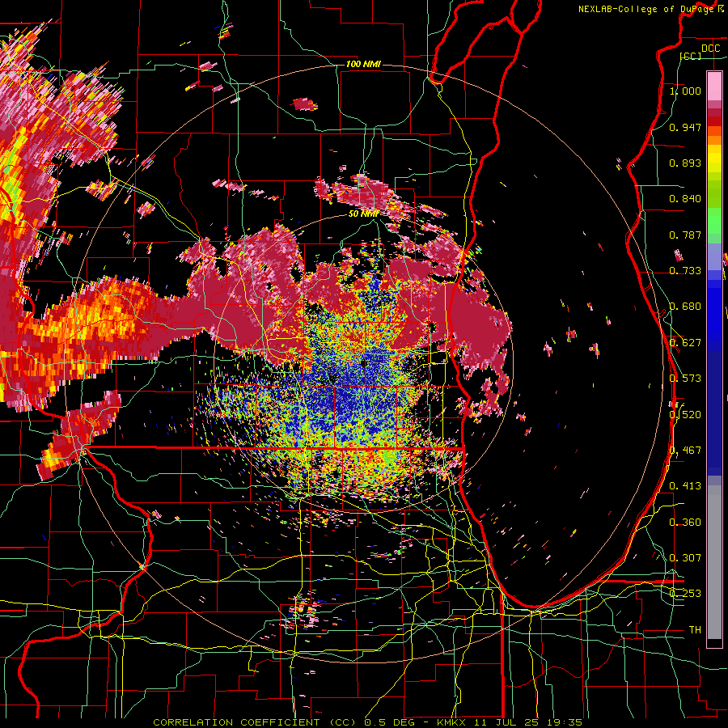
Task: Pick the yellow segment of the color bar
Action: 714,159
